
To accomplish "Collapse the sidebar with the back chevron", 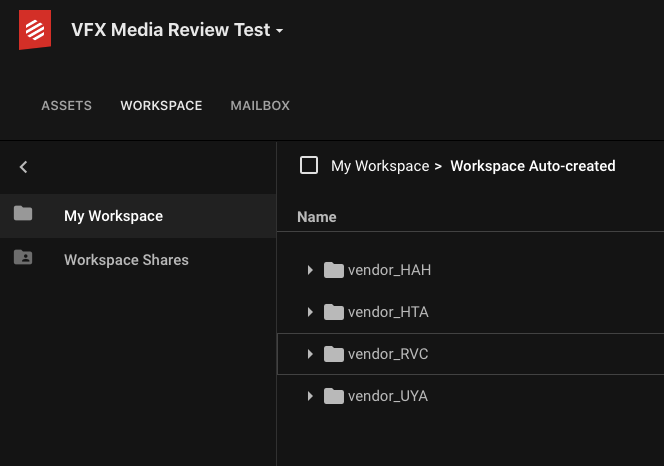I will coord(24,167).
